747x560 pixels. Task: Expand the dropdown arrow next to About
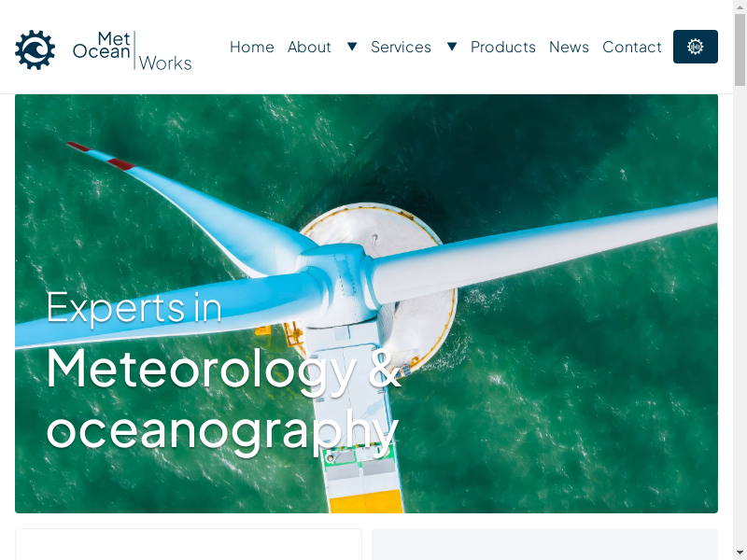point(352,47)
